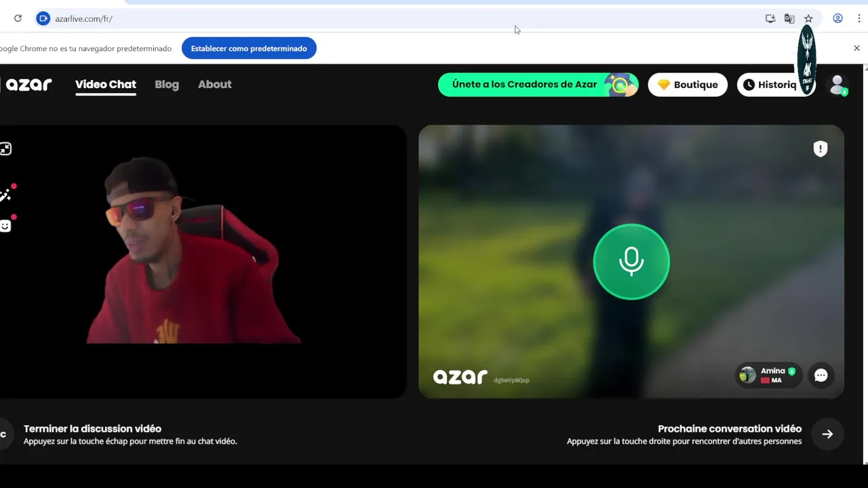Image resolution: width=868 pixels, height=488 pixels.
Task: Click Terminer la discussion vidéo text
Action: tap(92, 428)
